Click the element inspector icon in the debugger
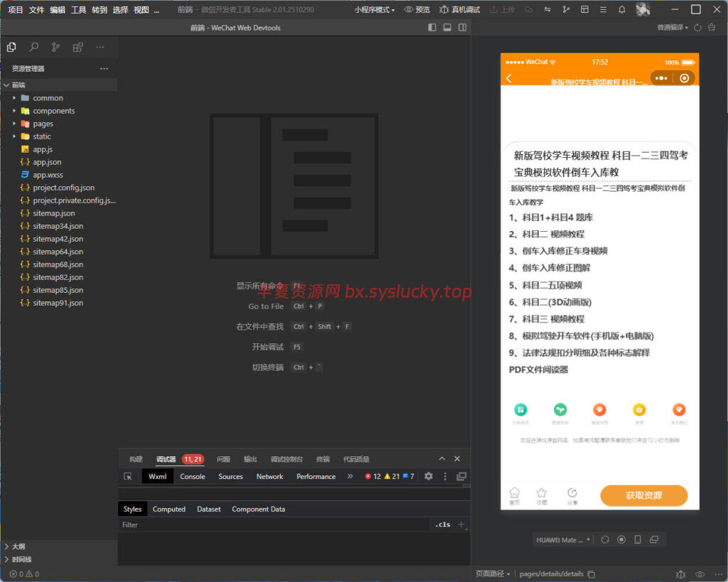This screenshot has height=582, width=728. [128, 477]
